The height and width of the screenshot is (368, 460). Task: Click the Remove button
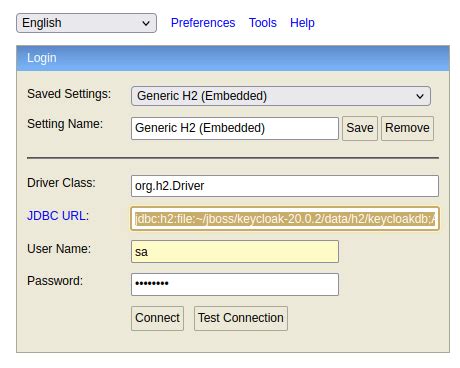(x=407, y=128)
